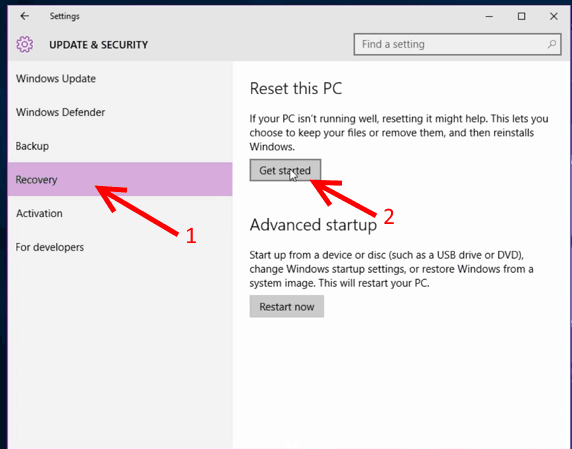Click the Restart now button
The height and width of the screenshot is (449, 572).
tap(287, 306)
